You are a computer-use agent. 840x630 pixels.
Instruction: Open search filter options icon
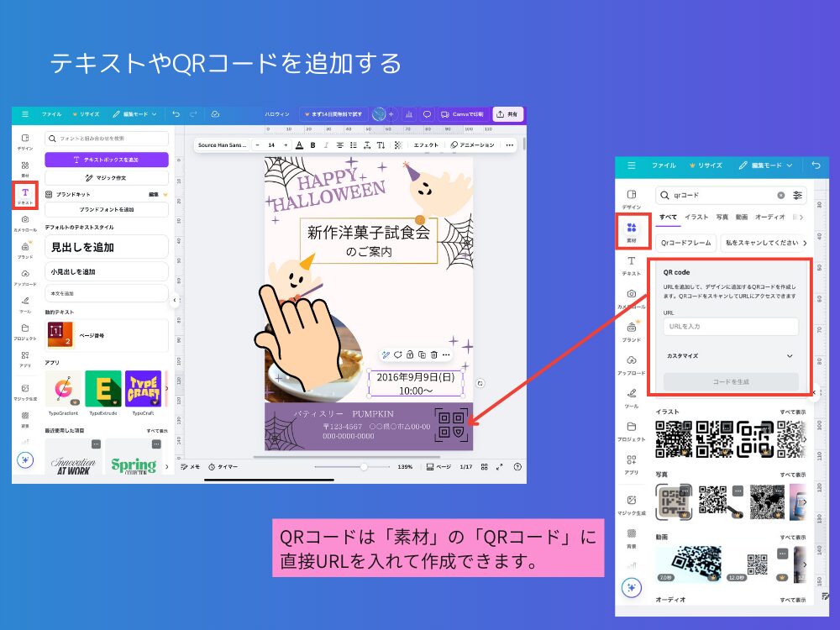tap(798, 195)
